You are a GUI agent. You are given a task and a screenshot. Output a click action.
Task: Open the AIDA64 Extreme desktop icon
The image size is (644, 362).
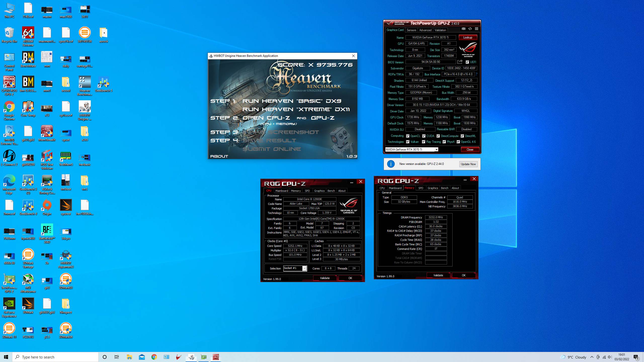coord(28,37)
